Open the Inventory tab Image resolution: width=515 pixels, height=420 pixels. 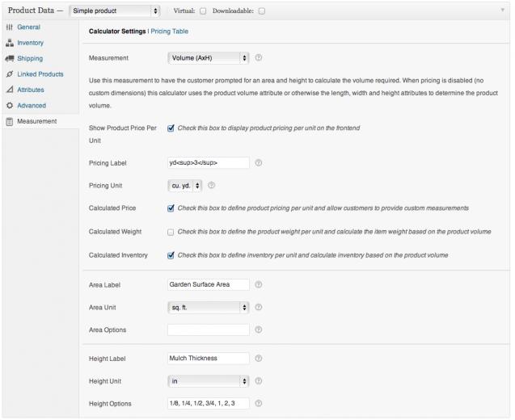click(x=30, y=43)
